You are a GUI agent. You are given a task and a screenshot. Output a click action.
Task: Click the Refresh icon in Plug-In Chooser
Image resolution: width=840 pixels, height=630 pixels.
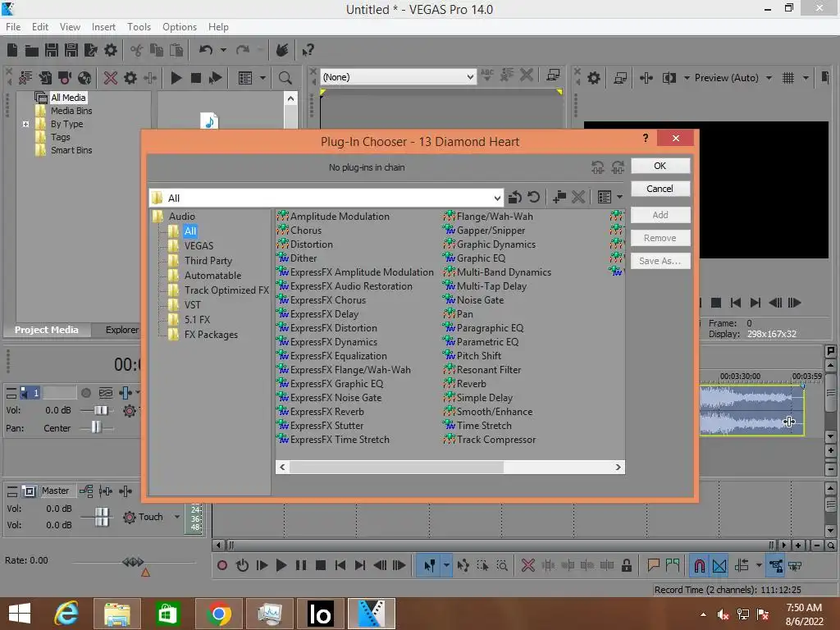click(x=533, y=197)
